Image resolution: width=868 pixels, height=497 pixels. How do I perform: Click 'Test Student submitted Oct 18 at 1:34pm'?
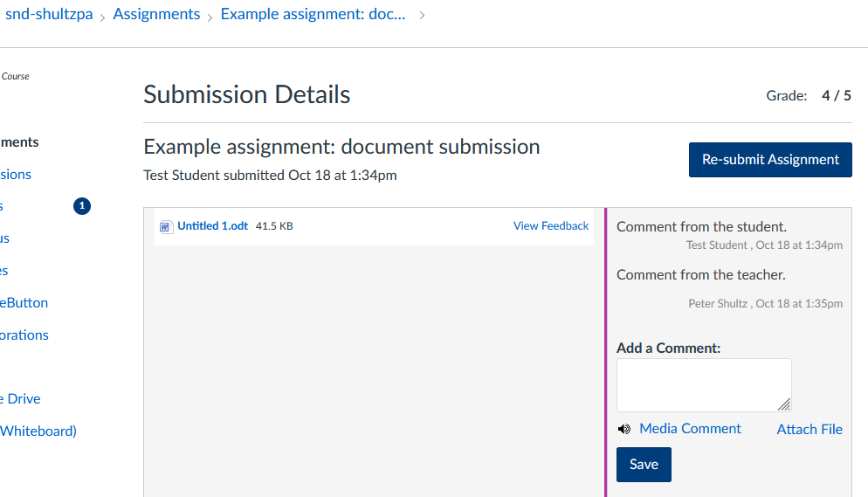[270, 176]
